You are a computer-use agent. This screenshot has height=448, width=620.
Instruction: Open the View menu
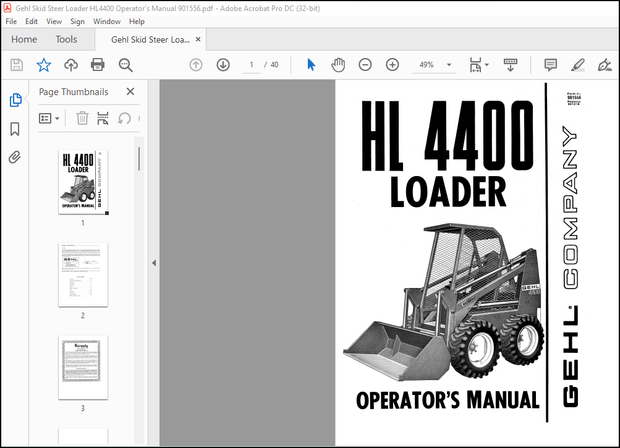tap(53, 21)
